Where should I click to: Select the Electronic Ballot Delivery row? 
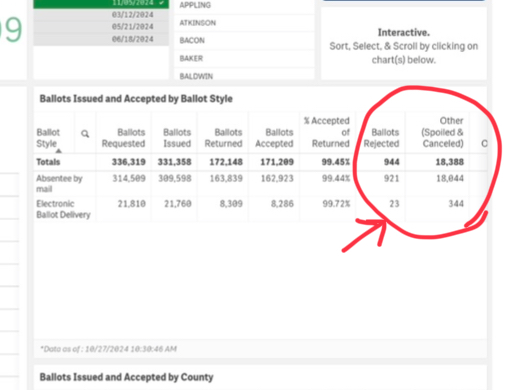(x=260, y=209)
